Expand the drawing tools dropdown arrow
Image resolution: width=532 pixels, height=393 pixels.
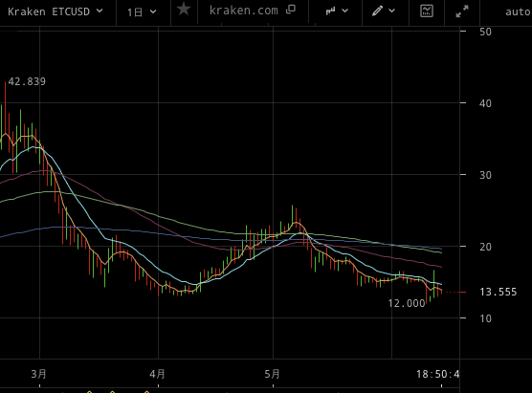pos(391,11)
